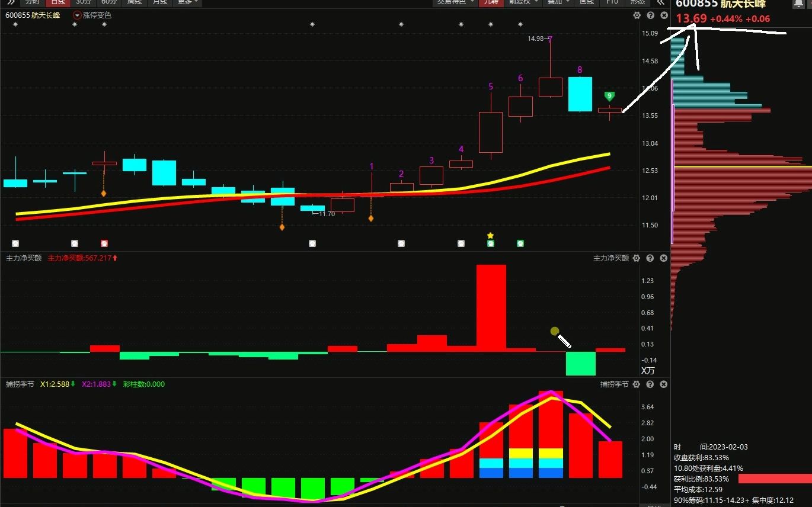Click the 彩柱数:0.000 value
812x507 pixels.
click(144, 384)
